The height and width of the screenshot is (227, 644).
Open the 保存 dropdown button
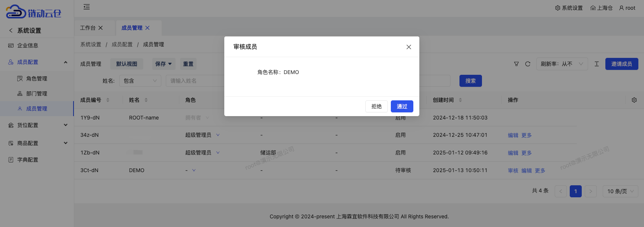coord(164,64)
